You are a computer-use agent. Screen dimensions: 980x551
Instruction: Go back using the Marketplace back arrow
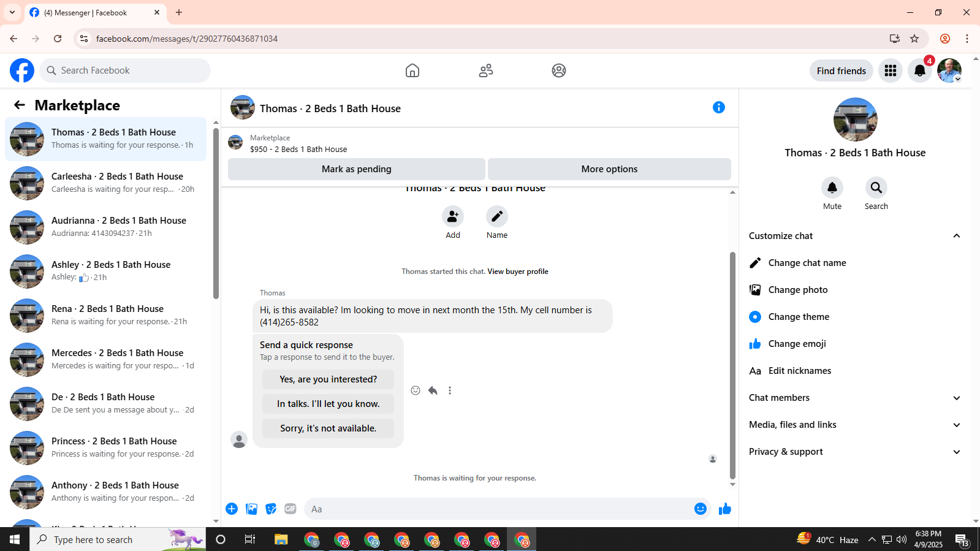coord(20,105)
